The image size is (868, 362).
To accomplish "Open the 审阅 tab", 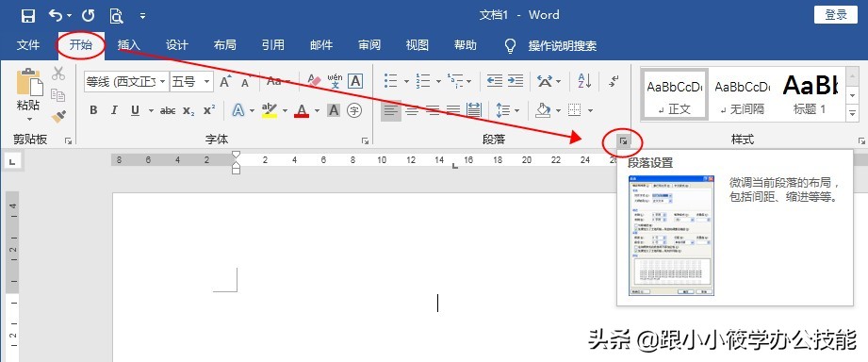I will (369, 45).
